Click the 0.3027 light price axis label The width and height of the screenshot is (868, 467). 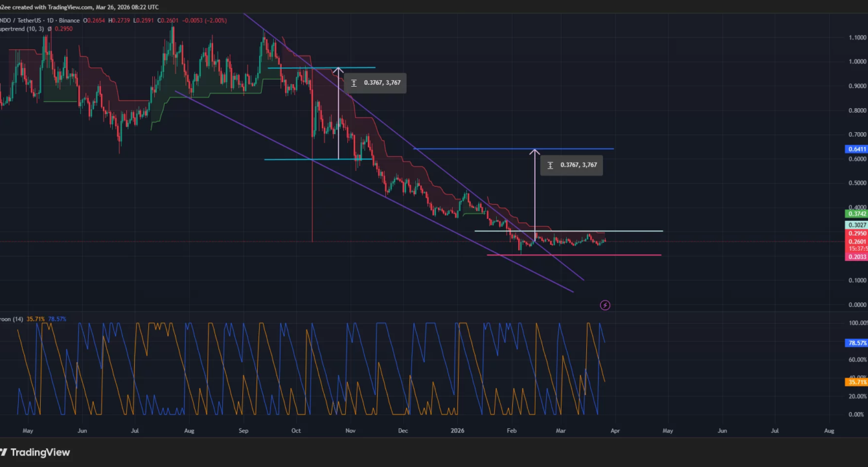pos(856,225)
